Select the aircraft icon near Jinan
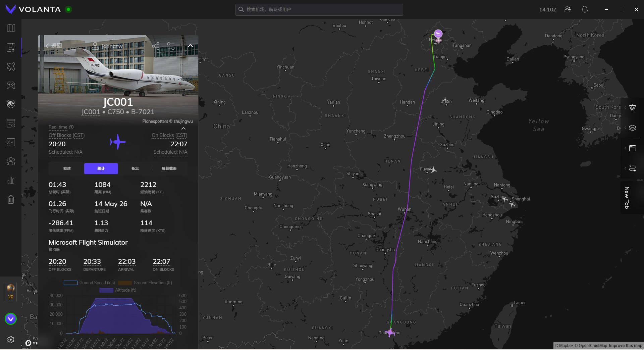644x350 pixels. click(445, 100)
